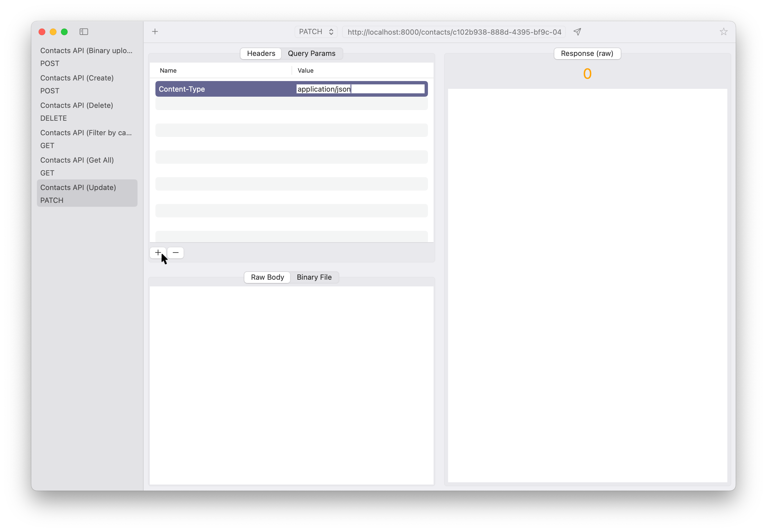This screenshot has height=532, width=767.
Task: Switch to Query Params tab
Action: click(311, 53)
